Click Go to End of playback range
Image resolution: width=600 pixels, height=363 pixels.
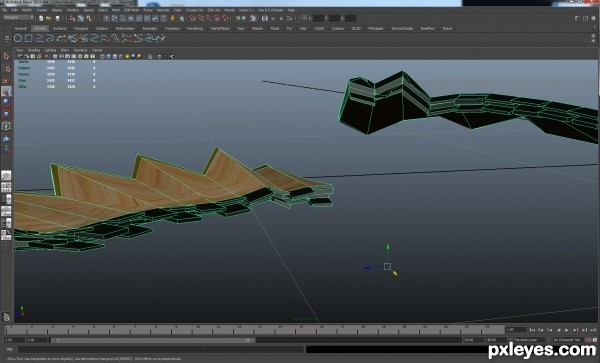pos(593,330)
